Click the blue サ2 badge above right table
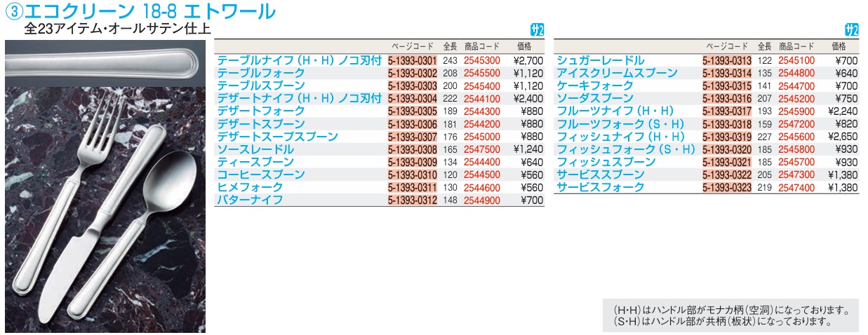 (x=851, y=30)
